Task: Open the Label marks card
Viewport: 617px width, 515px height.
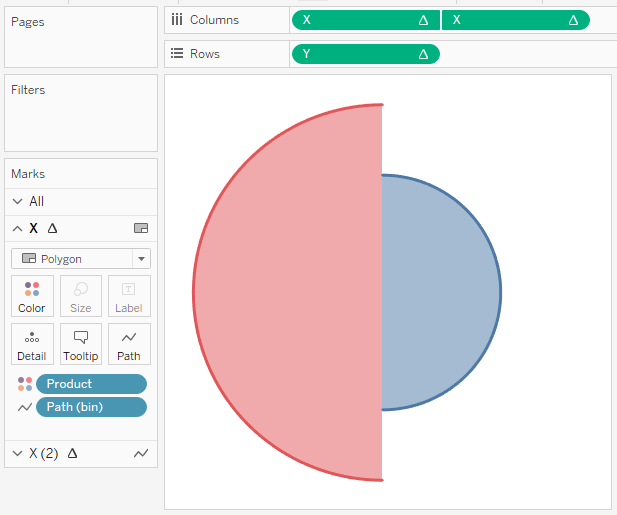Action: tap(129, 296)
